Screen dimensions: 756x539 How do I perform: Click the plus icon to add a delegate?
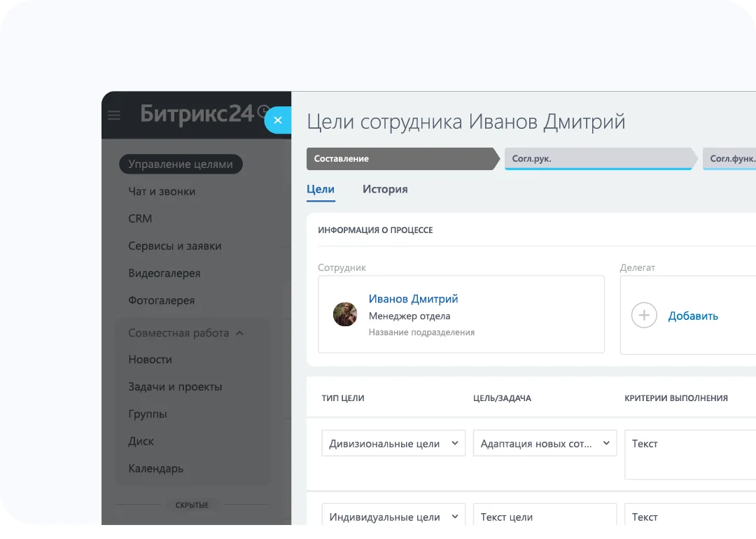[644, 315]
